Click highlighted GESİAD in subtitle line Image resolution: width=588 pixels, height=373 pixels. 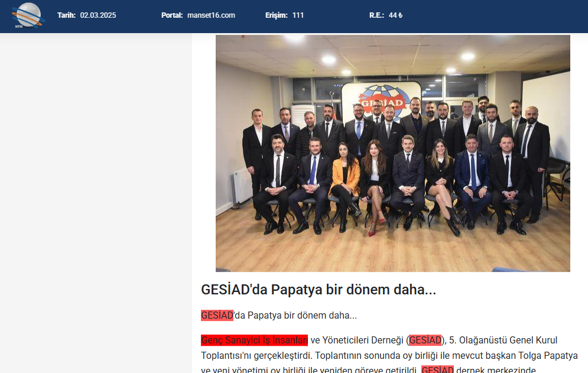[x=217, y=315]
